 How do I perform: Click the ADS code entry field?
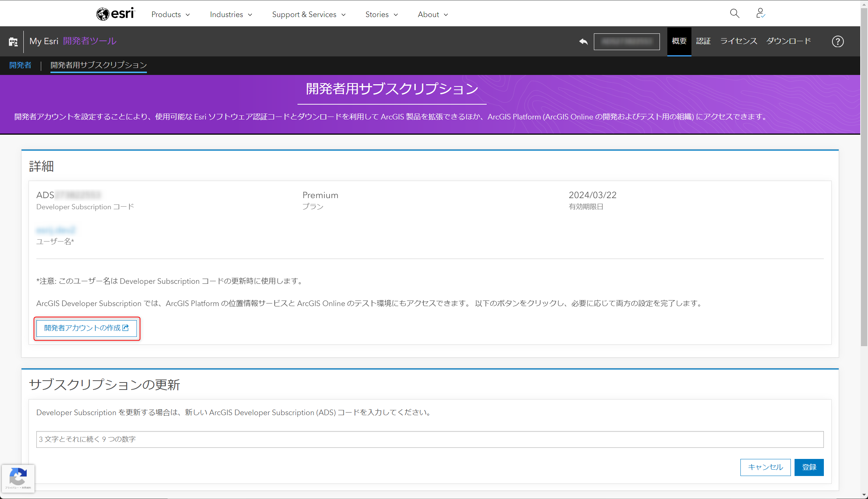click(x=430, y=439)
